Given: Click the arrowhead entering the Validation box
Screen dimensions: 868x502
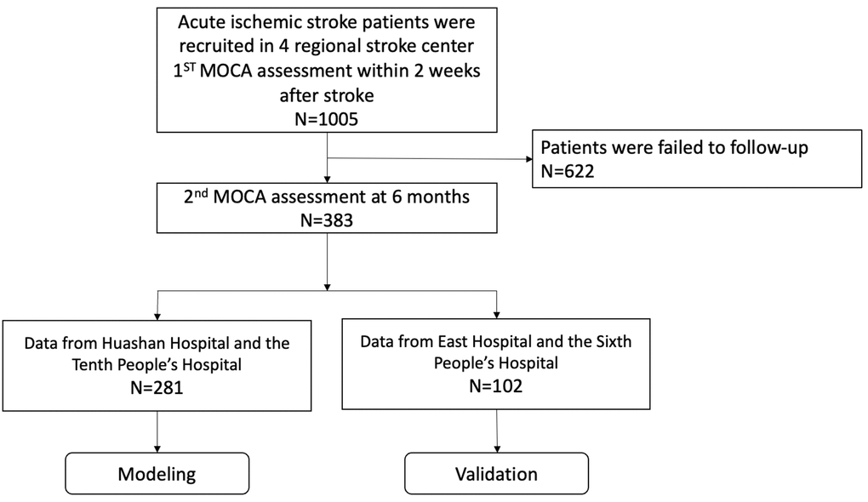Looking at the screenshot, I should point(496,448).
